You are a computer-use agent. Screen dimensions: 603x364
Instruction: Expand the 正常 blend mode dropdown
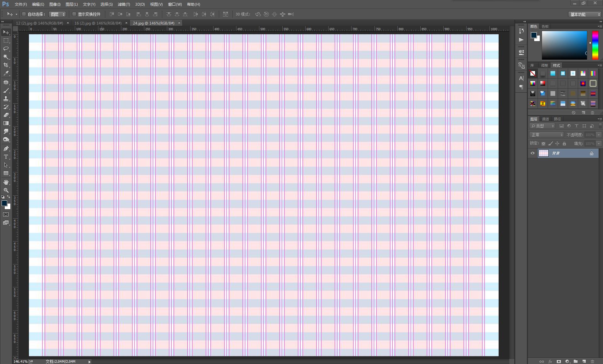point(546,135)
